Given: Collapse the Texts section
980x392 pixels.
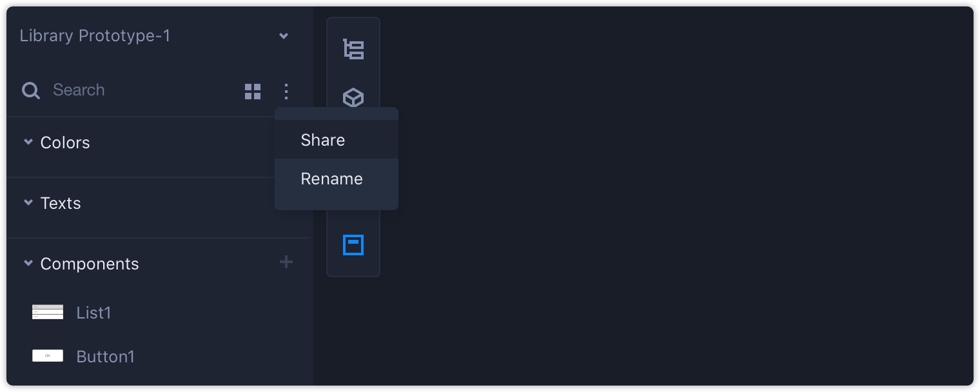Looking at the screenshot, I should [28, 202].
